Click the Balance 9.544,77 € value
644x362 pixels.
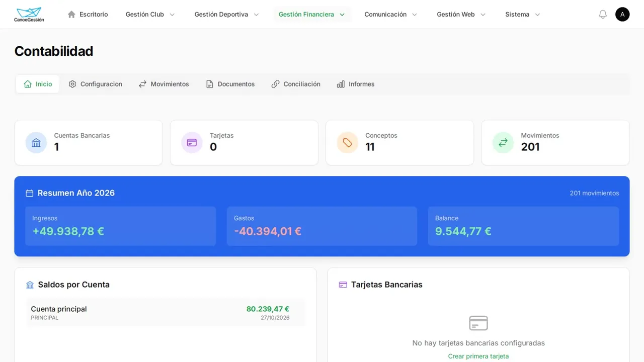[463, 231]
